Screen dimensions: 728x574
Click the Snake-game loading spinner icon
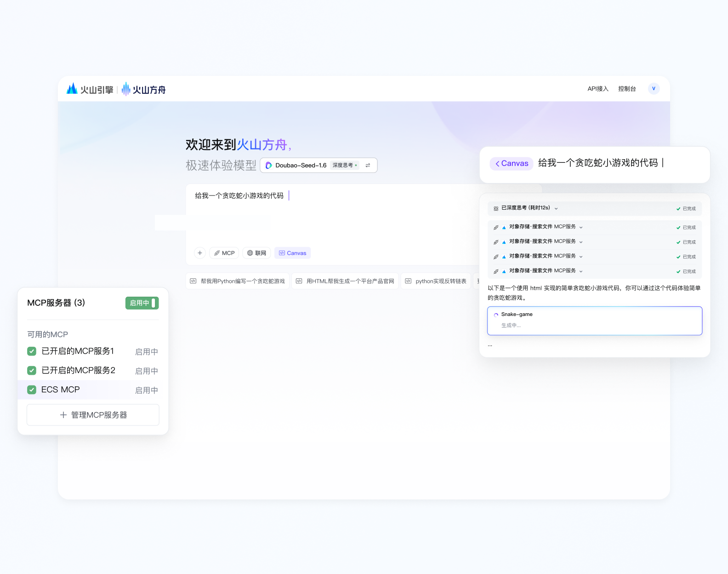tap(496, 315)
